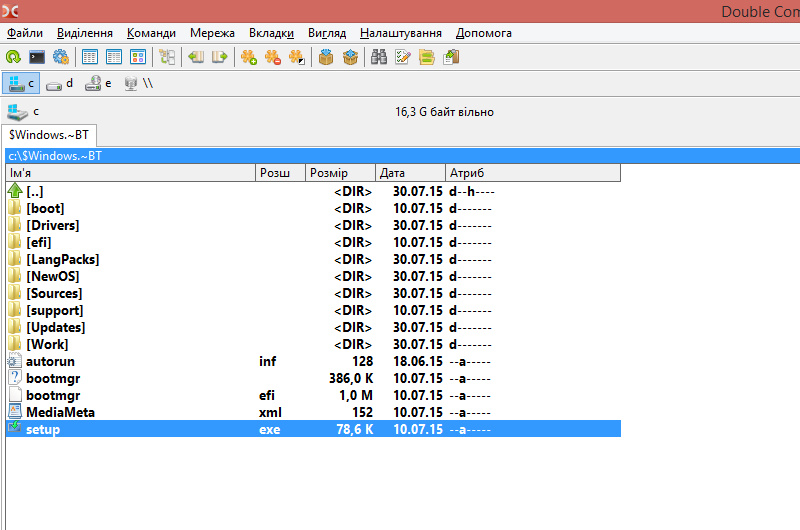Select the [..] parent directory row
This screenshot has height=530, width=800.
313,191
